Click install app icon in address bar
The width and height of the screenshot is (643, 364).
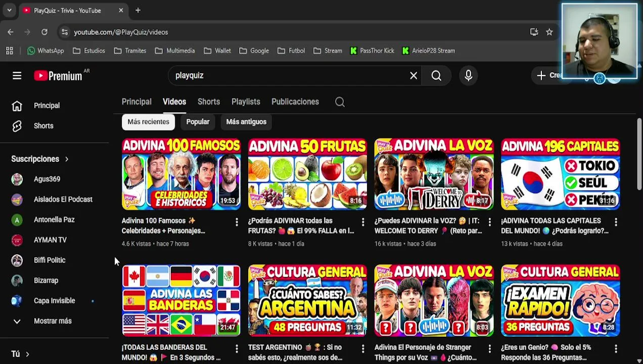534,32
